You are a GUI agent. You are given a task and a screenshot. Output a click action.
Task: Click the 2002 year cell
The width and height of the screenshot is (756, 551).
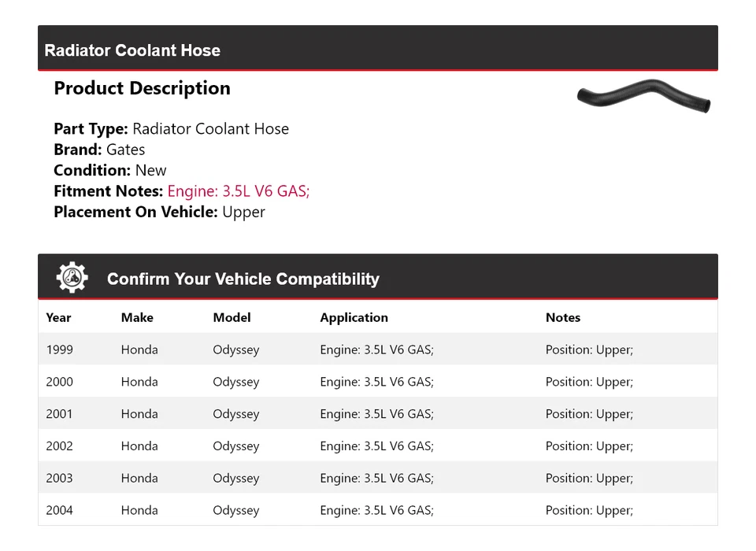pyautogui.click(x=59, y=446)
